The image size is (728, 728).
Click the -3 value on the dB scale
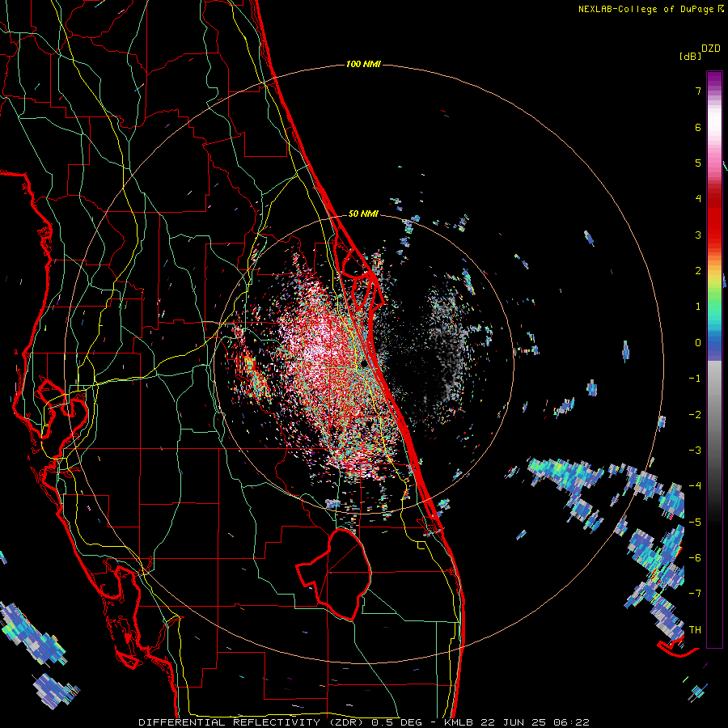pos(695,451)
